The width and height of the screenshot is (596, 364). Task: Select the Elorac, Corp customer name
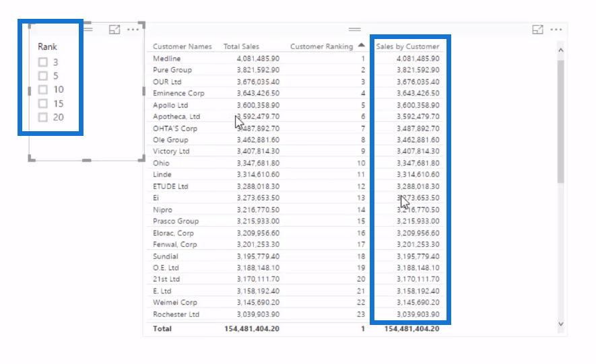[x=173, y=233]
